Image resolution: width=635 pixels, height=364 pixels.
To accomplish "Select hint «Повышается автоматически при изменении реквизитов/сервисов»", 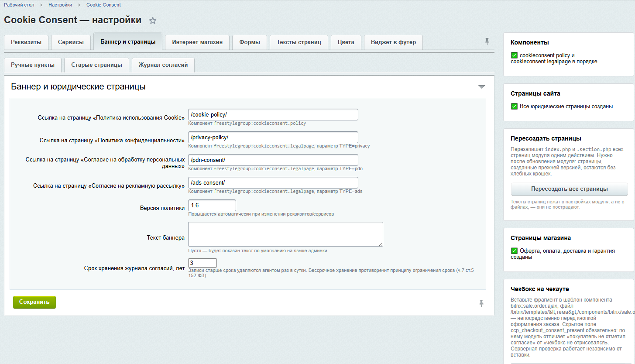I will (261, 214).
